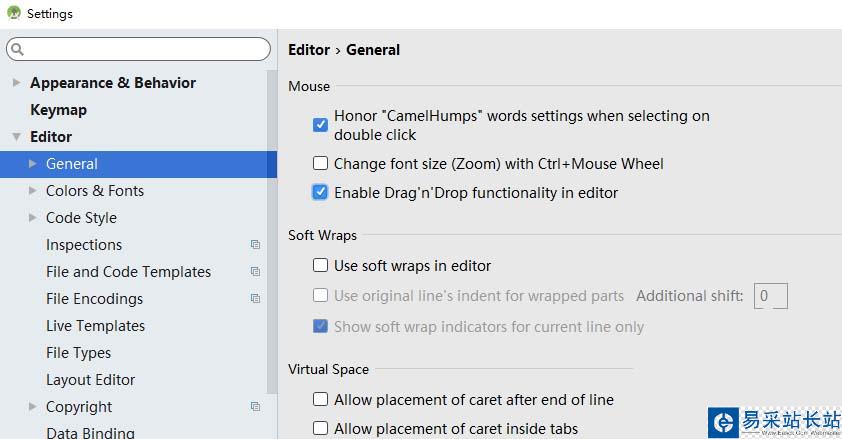This screenshot has width=842, height=439.
Task: Click the Android Studio icon in title bar
Action: [x=13, y=13]
